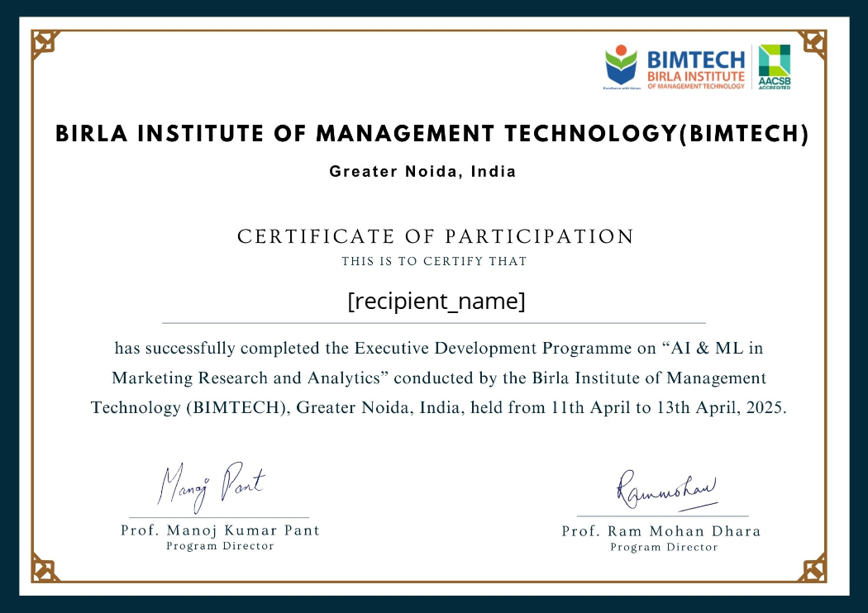Click the Ram Mohan handwritten signature

tap(667, 490)
